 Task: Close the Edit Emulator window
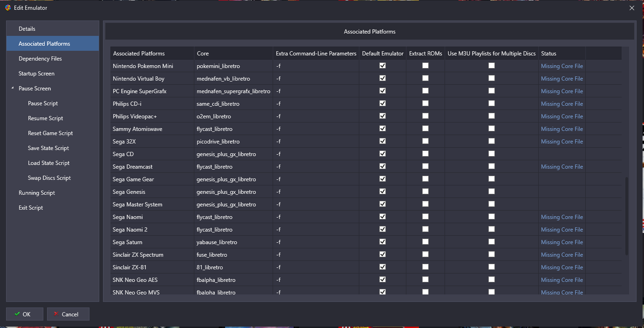632,8
